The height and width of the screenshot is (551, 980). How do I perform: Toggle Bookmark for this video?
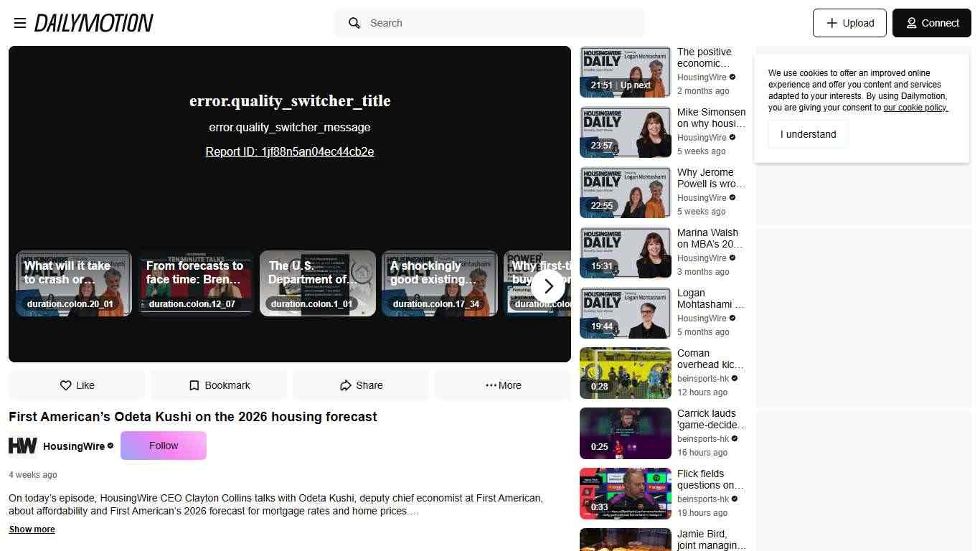(218, 385)
